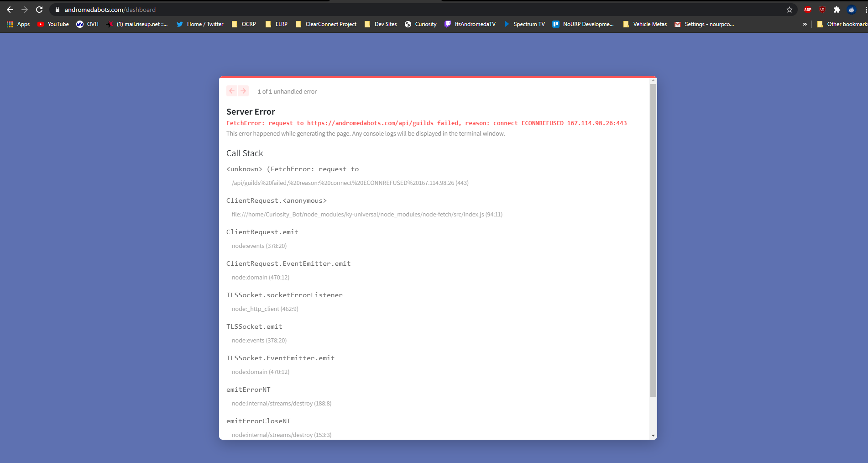Click the browser profile avatar icon

[852, 10]
